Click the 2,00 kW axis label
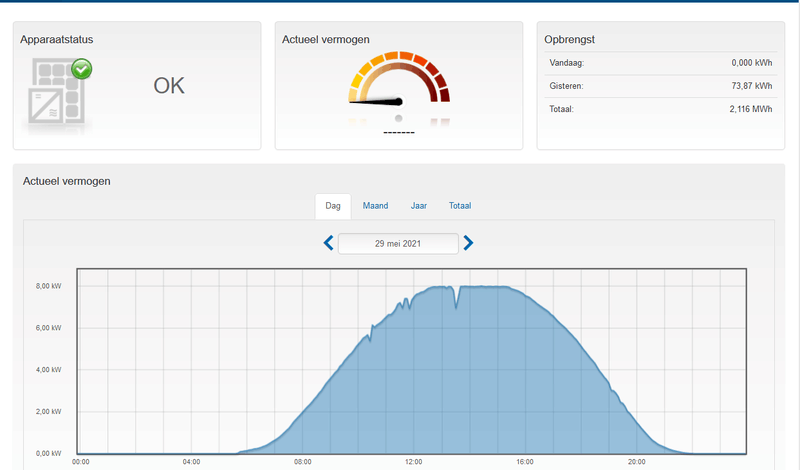The height and width of the screenshot is (470, 800). 48,411
